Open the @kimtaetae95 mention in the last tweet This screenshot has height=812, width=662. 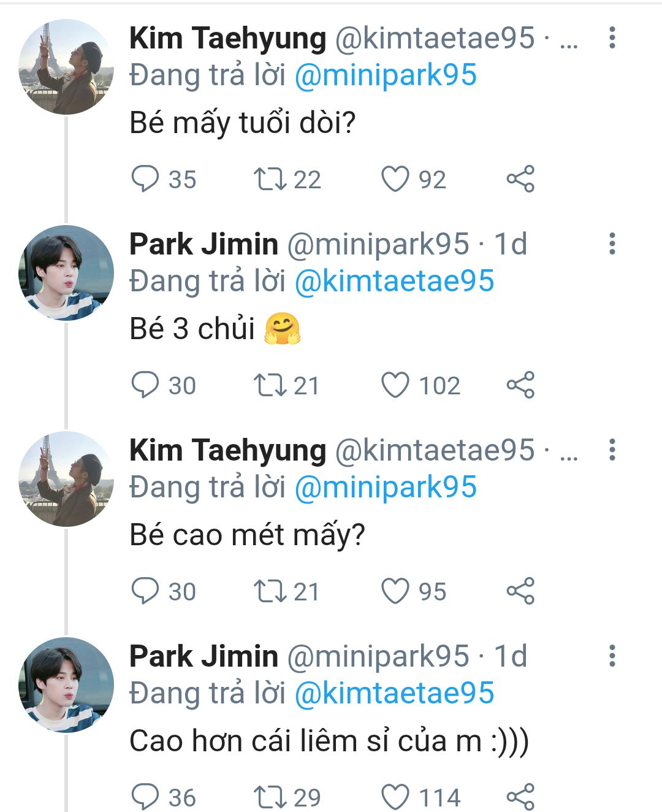coord(394,694)
